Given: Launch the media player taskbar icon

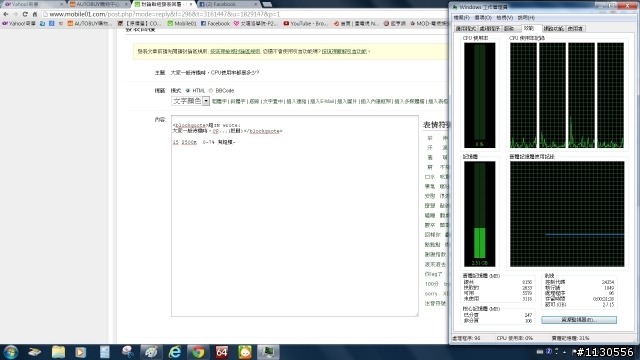Looking at the screenshot, I should 80,352.
